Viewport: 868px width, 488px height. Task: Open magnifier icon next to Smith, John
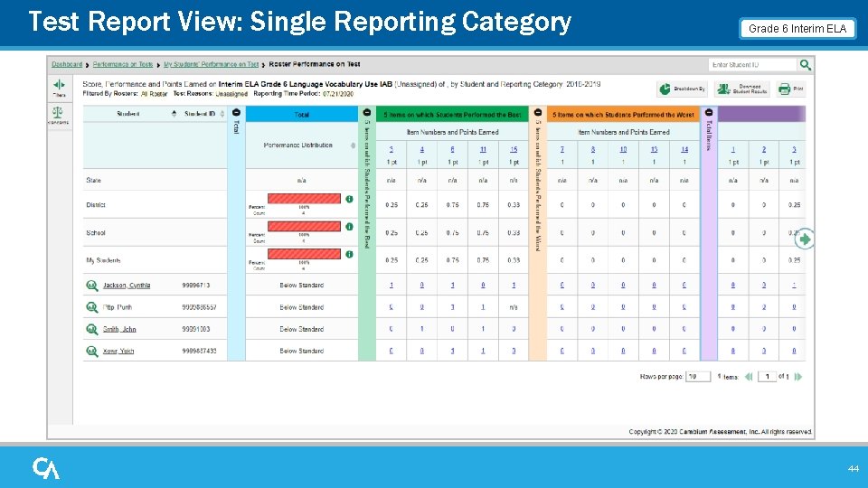click(x=92, y=329)
